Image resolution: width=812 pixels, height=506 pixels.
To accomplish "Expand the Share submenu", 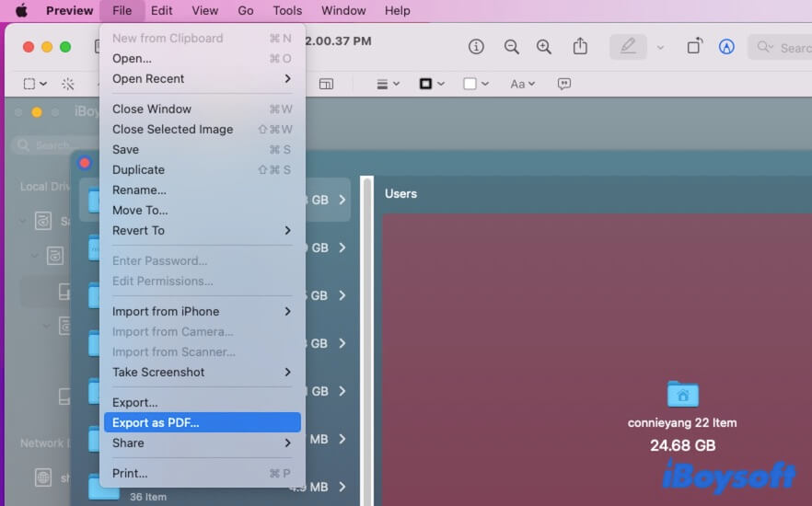I will [x=202, y=443].
